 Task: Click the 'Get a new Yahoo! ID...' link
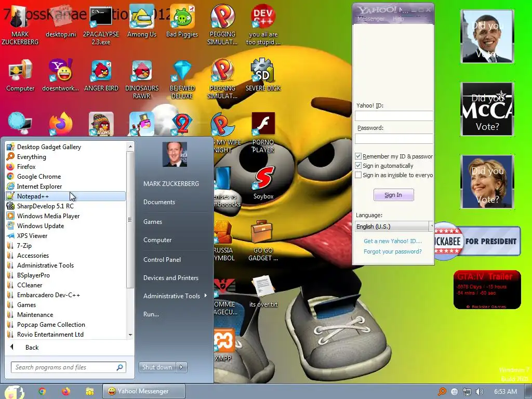[x=393, y=241]
